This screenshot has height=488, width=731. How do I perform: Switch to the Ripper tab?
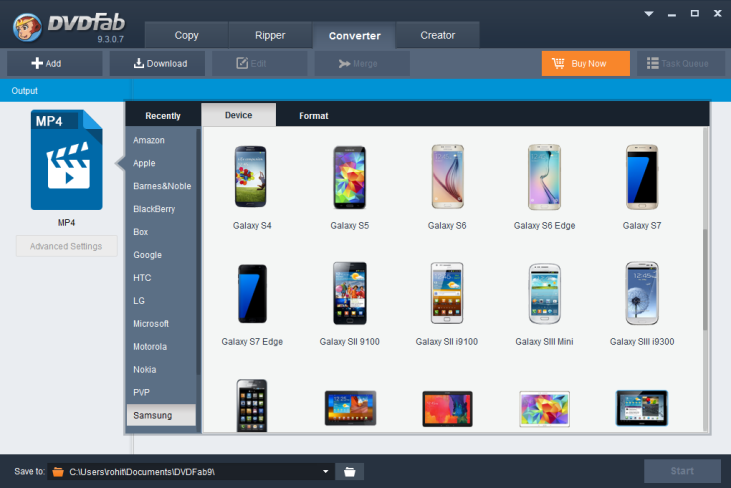270,35
